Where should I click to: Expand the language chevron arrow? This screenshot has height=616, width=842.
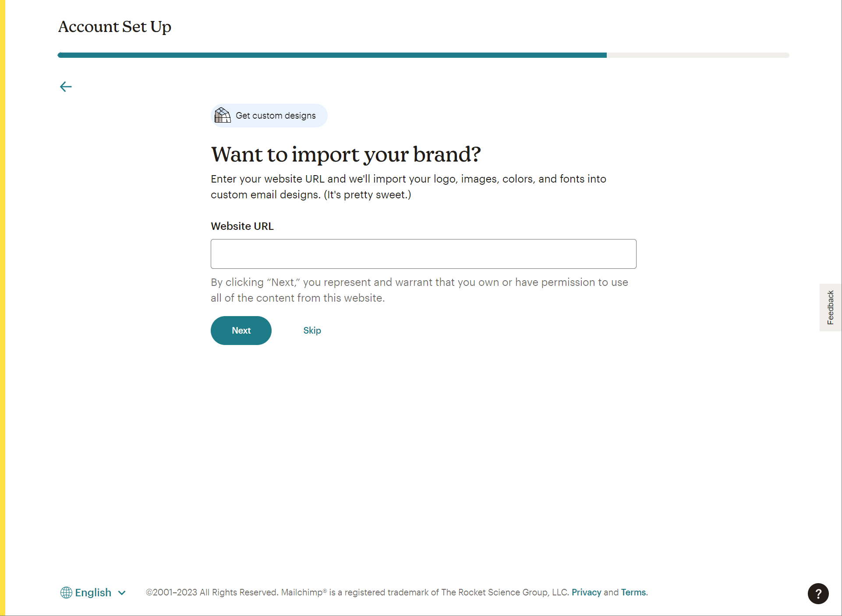[x=122, y=593]
